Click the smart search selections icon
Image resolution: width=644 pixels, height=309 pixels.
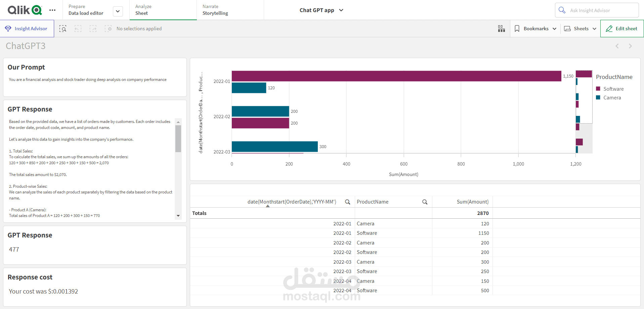click(63, 29)
